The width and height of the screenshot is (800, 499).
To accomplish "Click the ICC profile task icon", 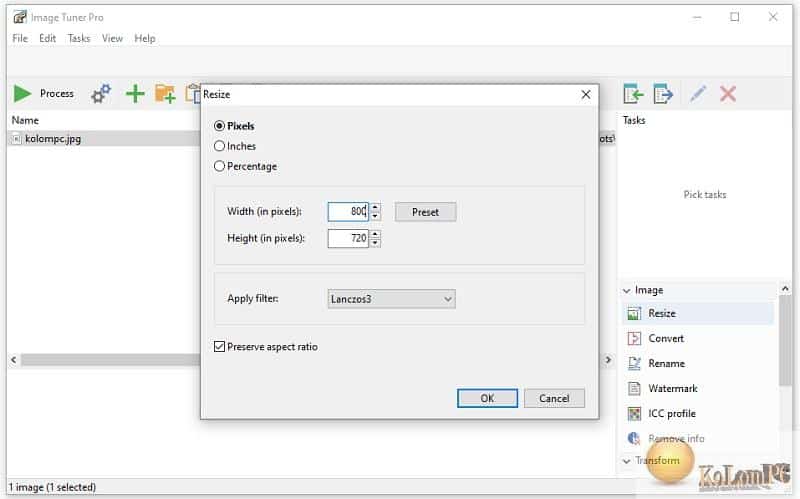I will click(x=634, y=413).
